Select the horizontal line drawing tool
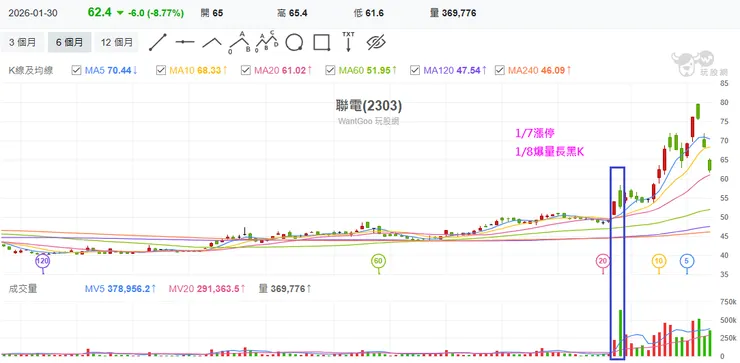The image size is (740, 363). [x=185, y=42]
